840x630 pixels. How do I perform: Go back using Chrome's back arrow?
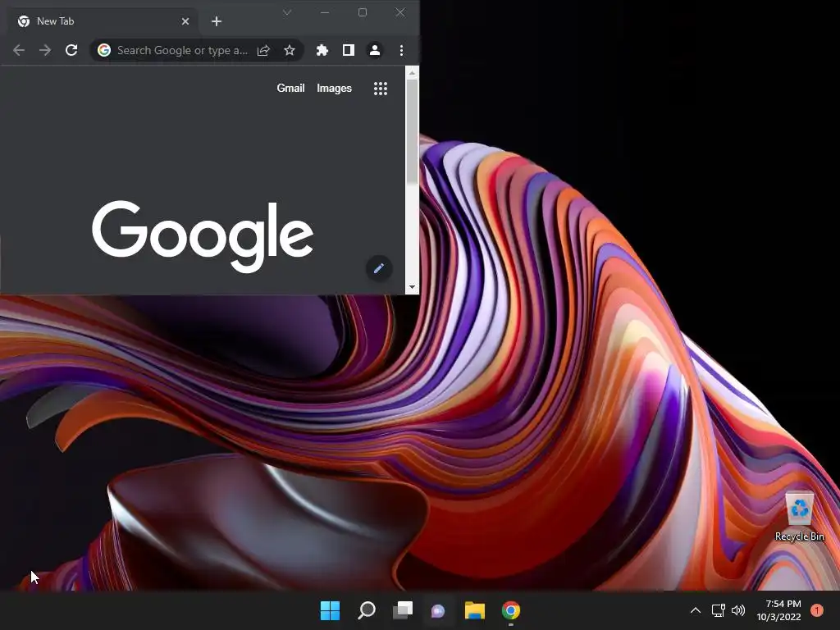[19, 50]
